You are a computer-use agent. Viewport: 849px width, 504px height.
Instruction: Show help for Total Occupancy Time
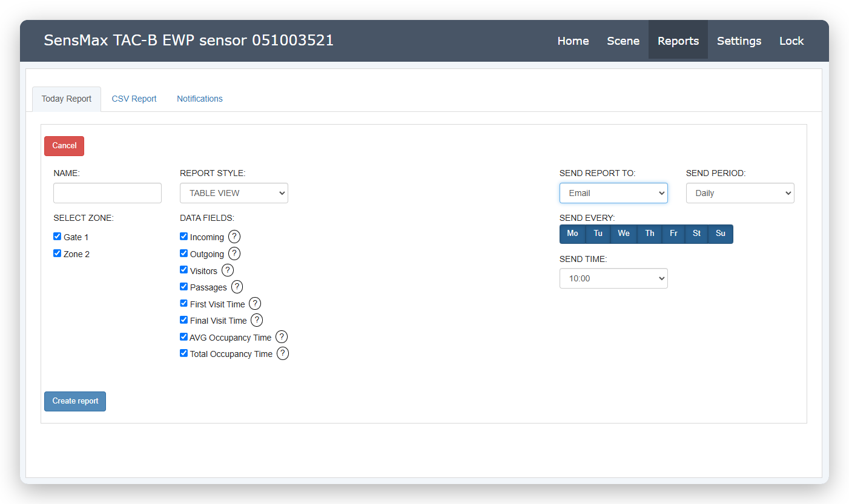[x=283, y=353]
